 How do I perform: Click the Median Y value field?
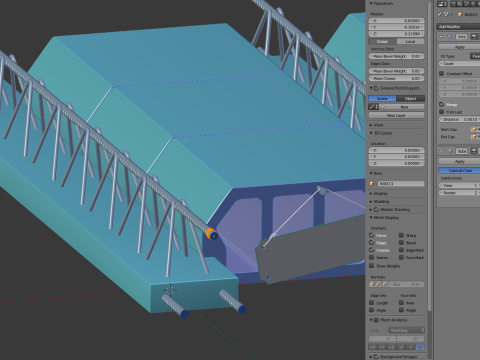(396, 27)
